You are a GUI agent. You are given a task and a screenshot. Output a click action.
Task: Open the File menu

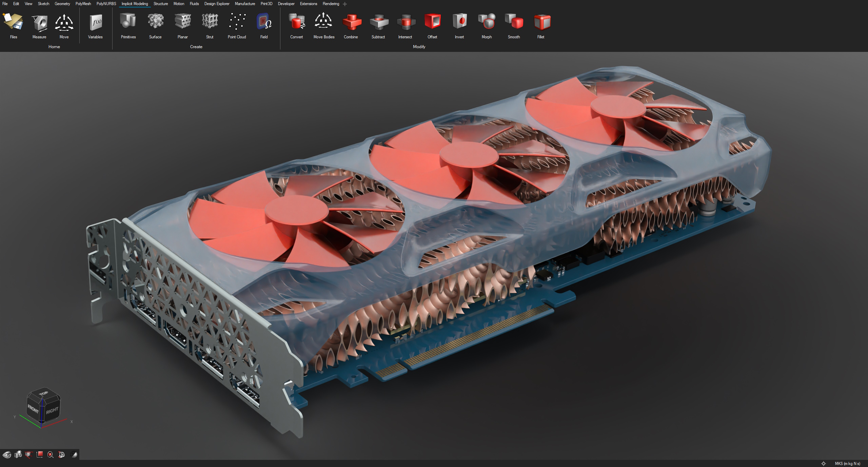point(5,4)
